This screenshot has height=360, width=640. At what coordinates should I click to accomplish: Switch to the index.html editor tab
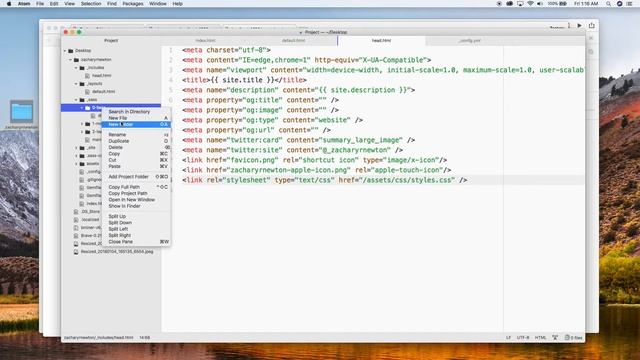point(205,40)
